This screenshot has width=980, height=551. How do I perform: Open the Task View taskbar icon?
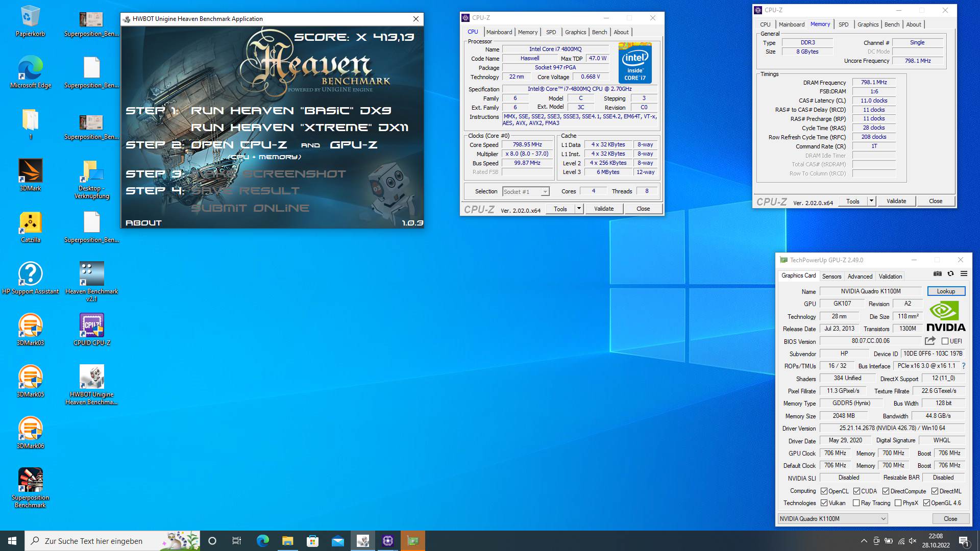[x=237, y=541]
